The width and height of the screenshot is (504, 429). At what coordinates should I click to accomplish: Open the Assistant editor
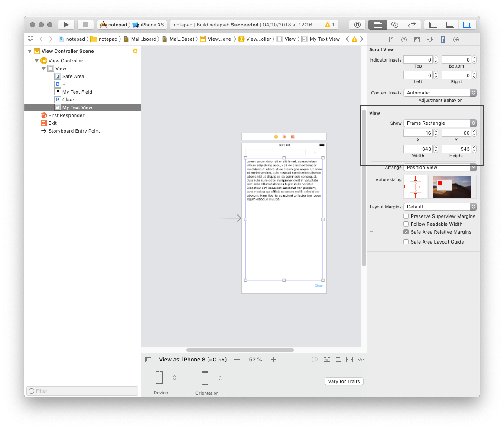(x=394, y=25)
